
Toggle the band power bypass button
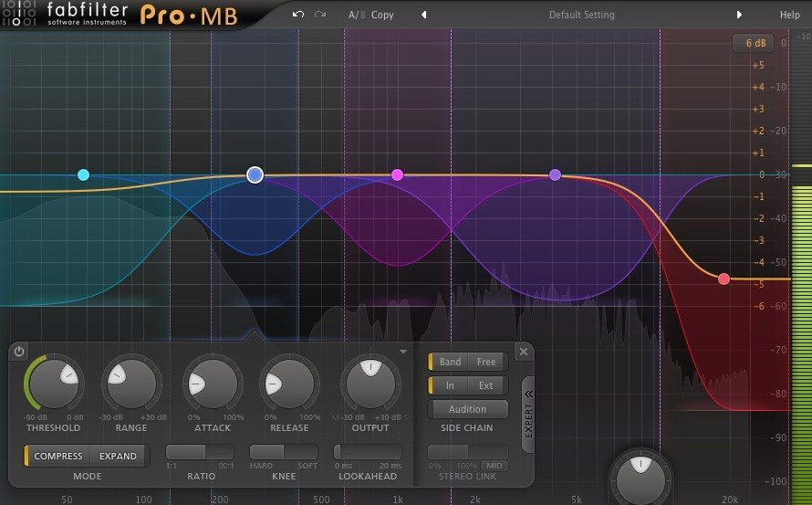pos(19,352)
